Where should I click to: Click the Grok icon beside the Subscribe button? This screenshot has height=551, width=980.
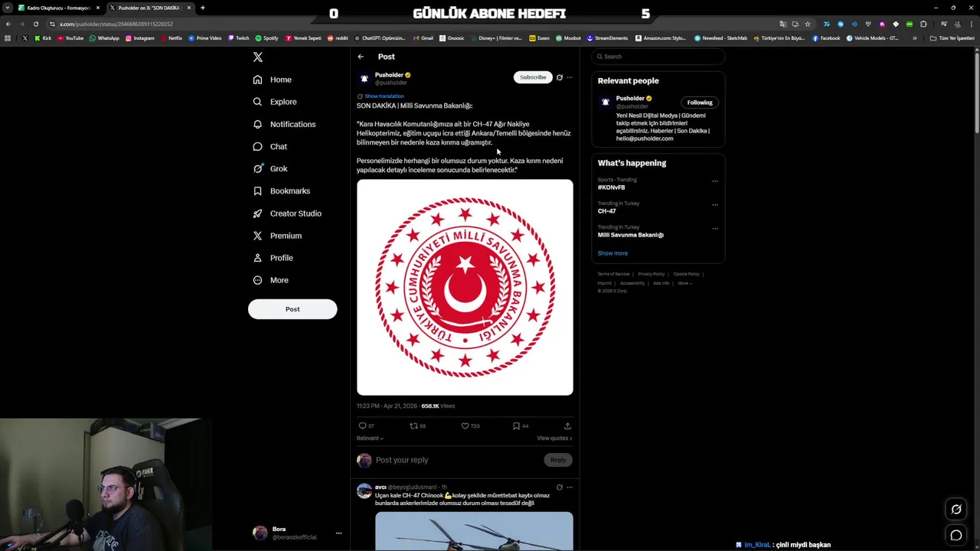tap(560, 77)
